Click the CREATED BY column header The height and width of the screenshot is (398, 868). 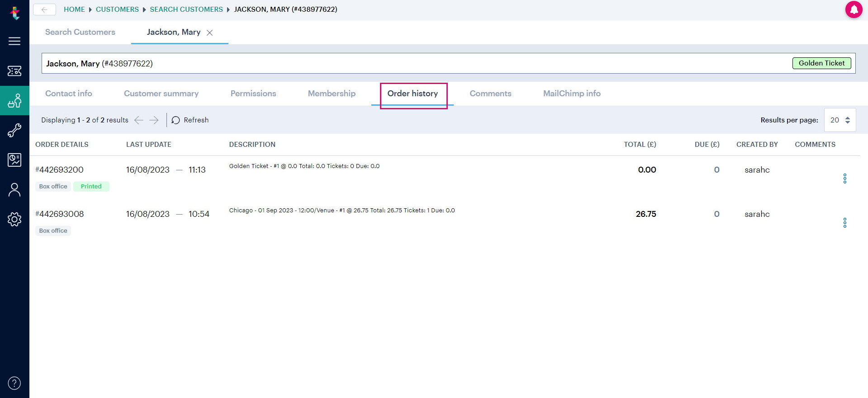pos(757,145)
